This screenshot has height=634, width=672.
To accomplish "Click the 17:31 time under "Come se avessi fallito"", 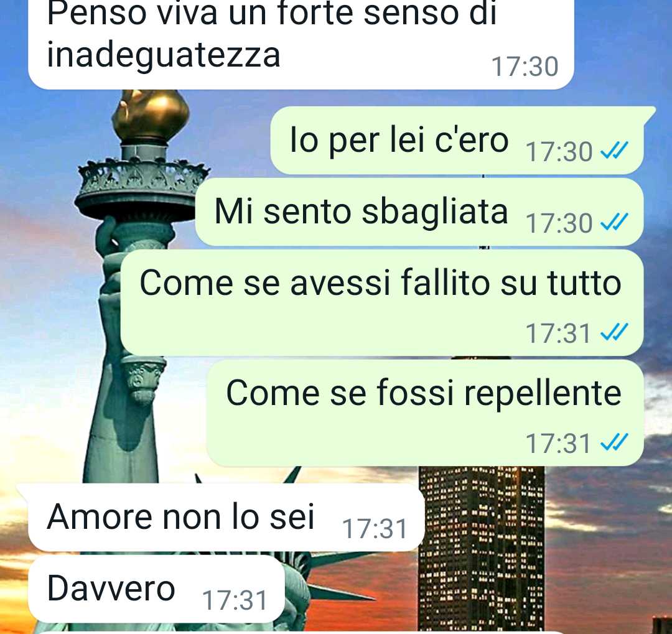I will 558,333.
